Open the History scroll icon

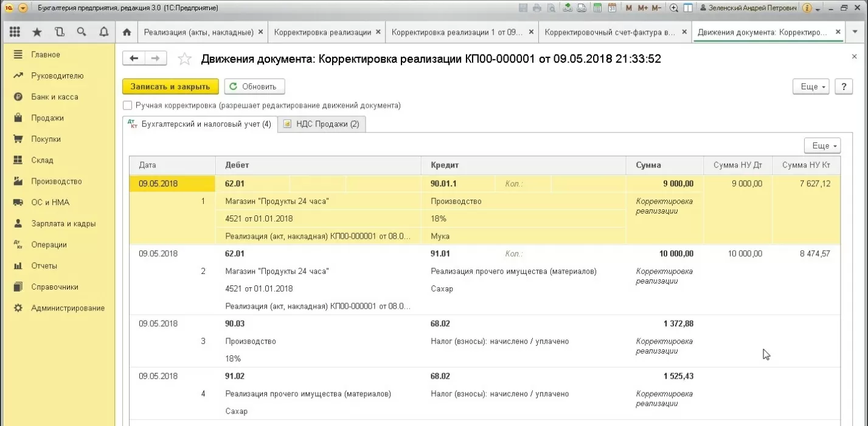pos(59,32)
